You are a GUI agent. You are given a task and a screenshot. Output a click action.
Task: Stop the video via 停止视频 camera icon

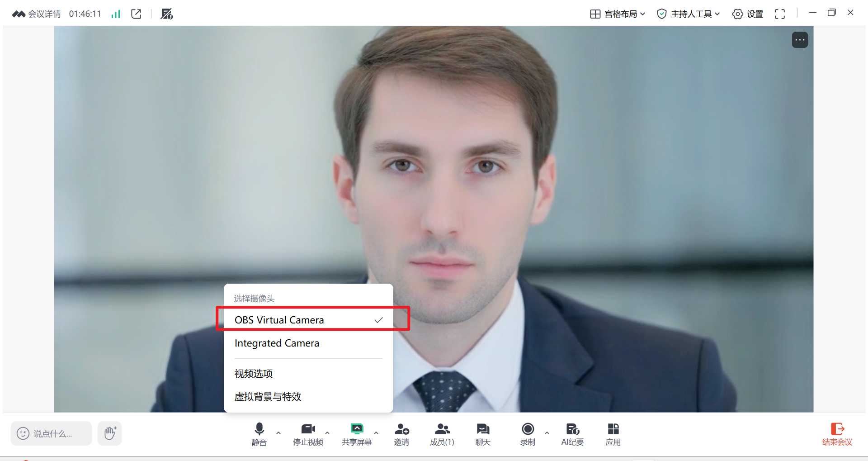click(308, 434)
